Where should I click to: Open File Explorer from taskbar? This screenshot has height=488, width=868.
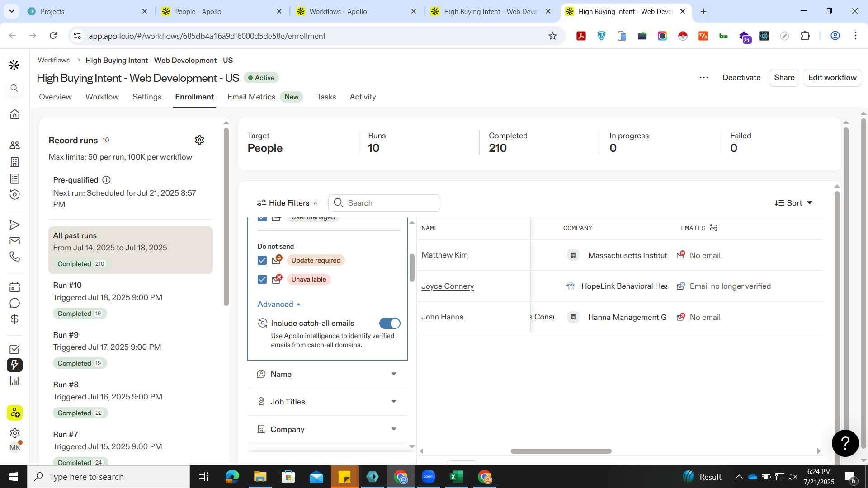click(x=260, y=477)
